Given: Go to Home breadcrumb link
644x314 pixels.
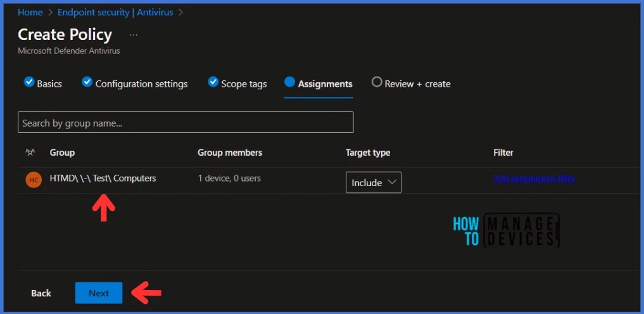Looking at the screenshot, I should 30,12.
